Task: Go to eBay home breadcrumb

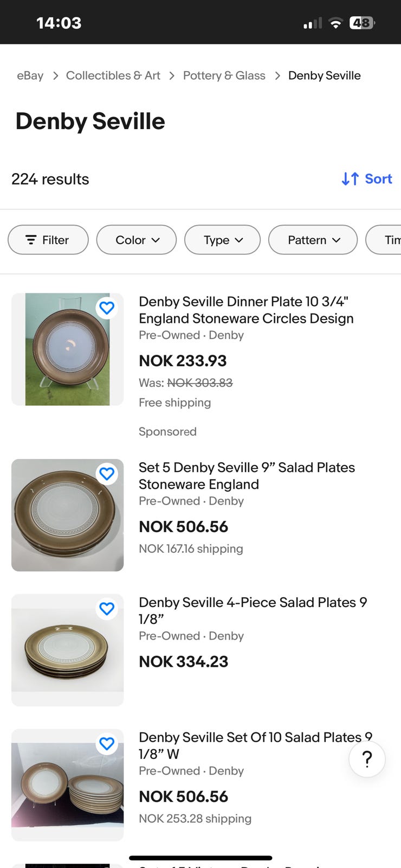Action: coord(30,75)
